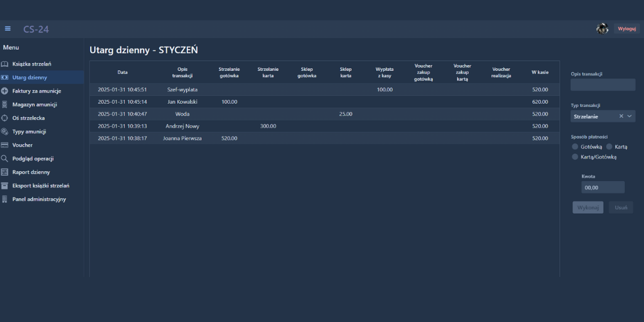Click the Oś strzelecka target icon

[5, 118]
